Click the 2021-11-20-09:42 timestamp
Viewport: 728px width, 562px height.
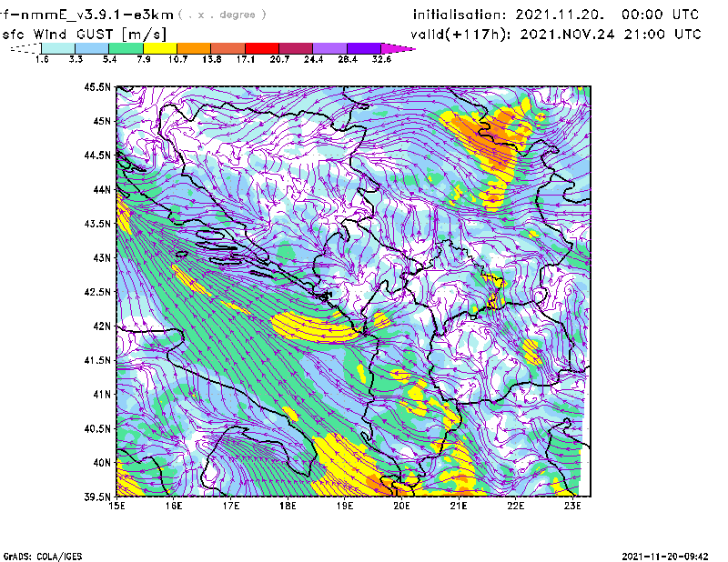coord(665,557)
